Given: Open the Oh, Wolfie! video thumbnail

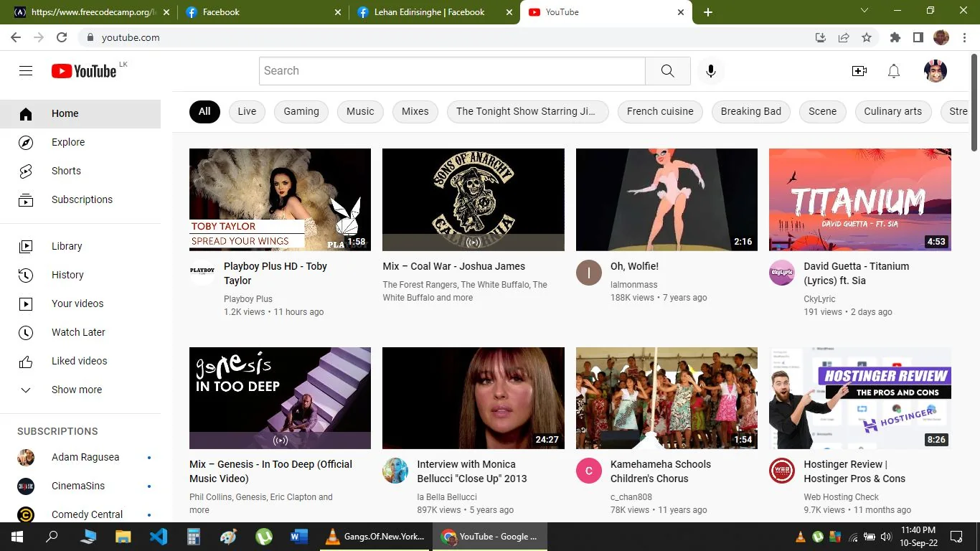Looking at the screenshot, I should (x=666, y=199).
